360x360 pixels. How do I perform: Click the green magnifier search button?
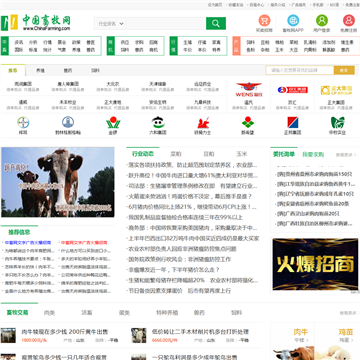[216, 23]
